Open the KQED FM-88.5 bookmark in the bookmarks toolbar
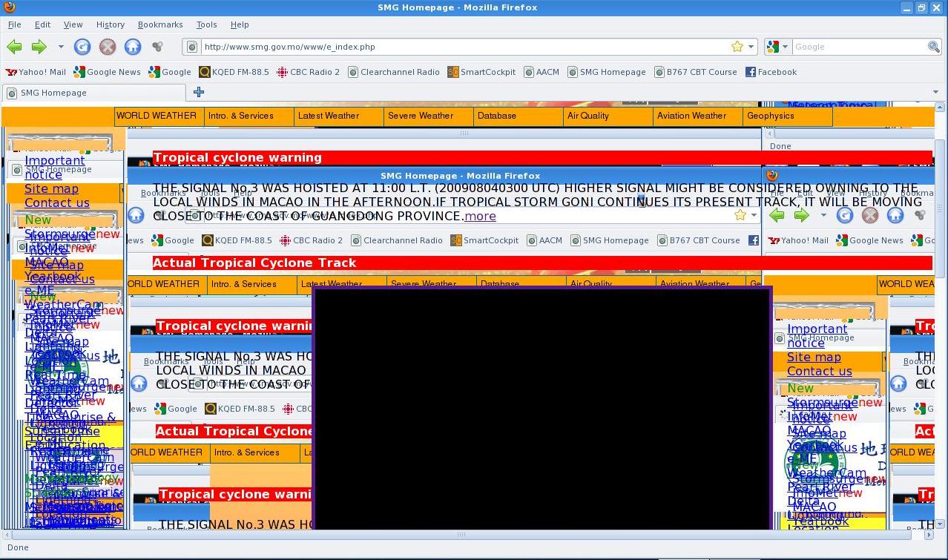Screen dimensions: 948x560 pos(234,72)
